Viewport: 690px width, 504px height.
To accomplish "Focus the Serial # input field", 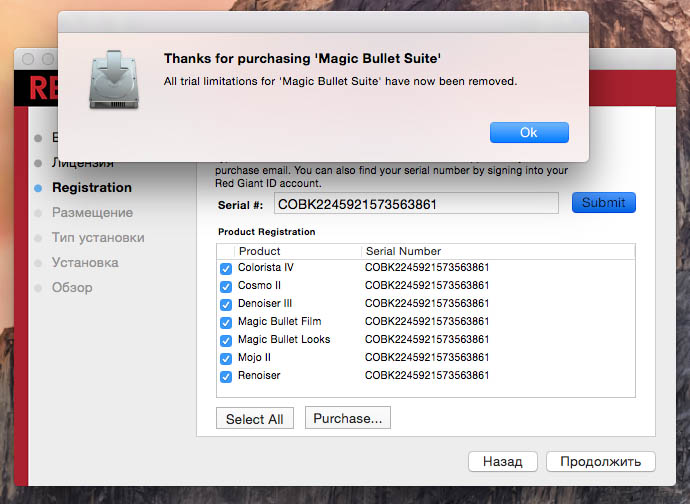I will pyautogui.click(x=416, y=203).
